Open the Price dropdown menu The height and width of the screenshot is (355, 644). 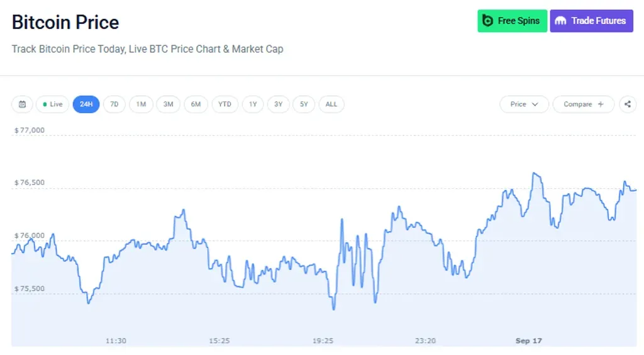click(x=524, y=104)
